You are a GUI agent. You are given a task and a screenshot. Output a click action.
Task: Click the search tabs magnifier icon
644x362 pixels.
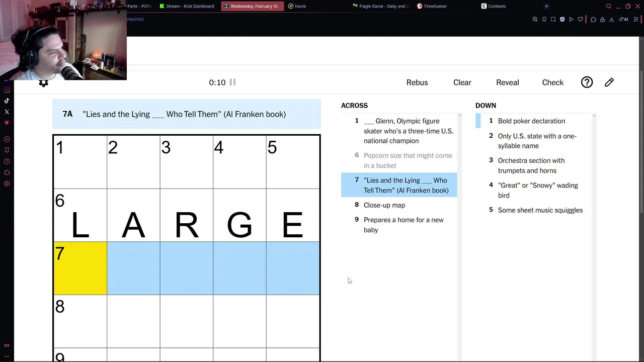[x=608, y=6]
